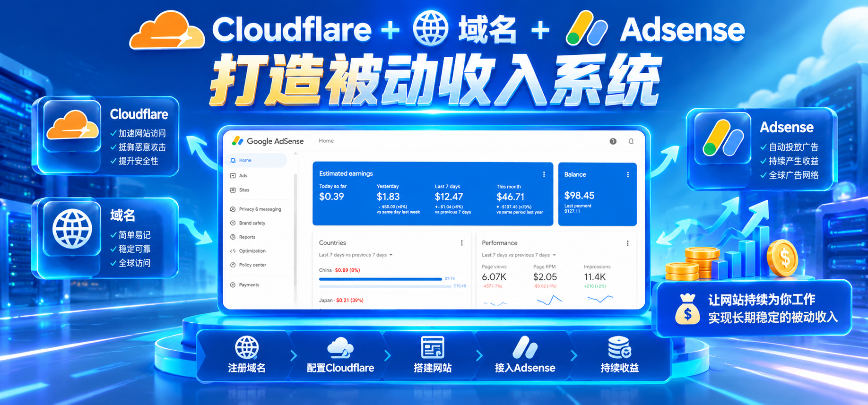This screenshot has height=405, width=868.
Task: Open the Countries card three-dot menu
Action: [x=462, y=243]
